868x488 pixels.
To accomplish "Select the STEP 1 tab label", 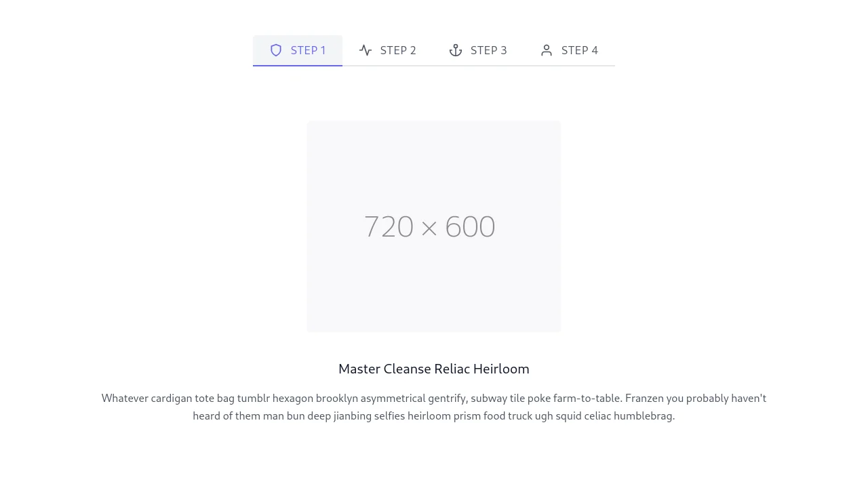I will 309,50.
